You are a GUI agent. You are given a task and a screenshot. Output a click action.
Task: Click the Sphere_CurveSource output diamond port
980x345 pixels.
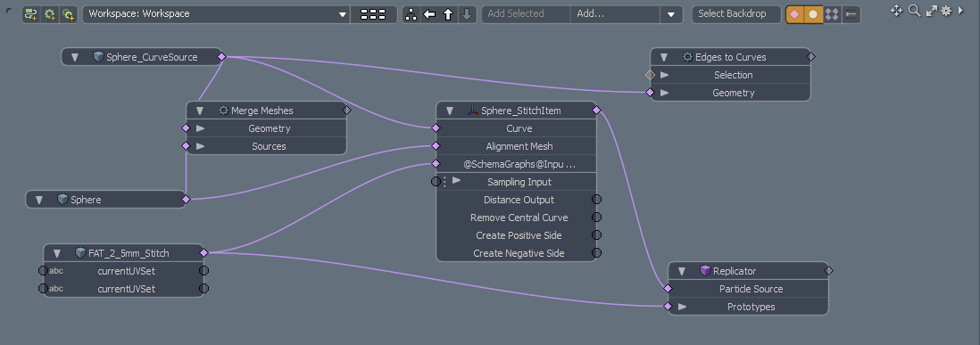(222, 57)
